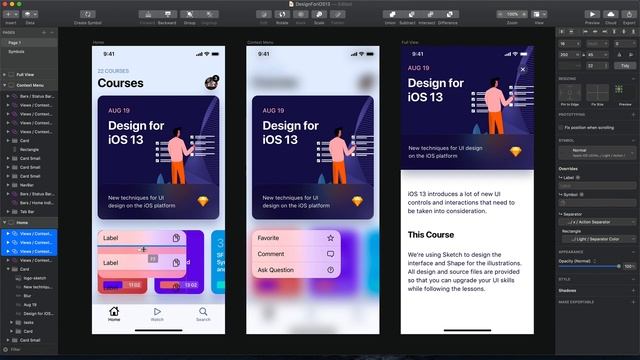This screenshot has width=640, height=360.
Task: Click the Export toolbar icon
Action: click(629, 14)
